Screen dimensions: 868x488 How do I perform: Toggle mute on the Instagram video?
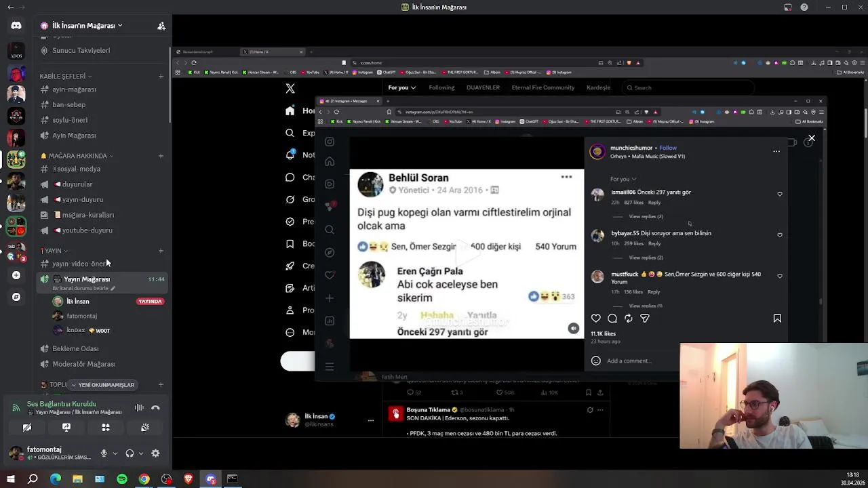[573, 328]
